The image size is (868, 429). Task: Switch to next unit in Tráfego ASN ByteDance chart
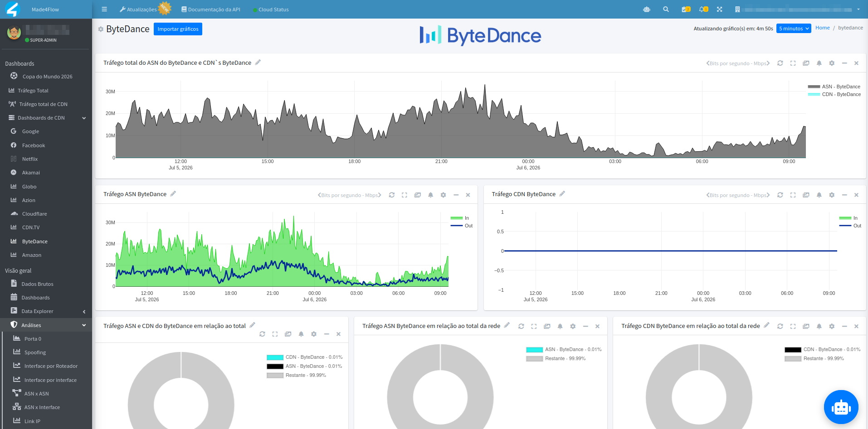tap(380, 195)
